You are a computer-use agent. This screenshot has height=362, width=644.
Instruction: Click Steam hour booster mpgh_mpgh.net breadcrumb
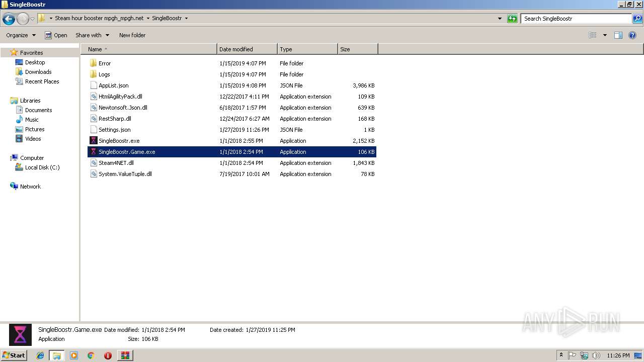[x=99, y=18]
